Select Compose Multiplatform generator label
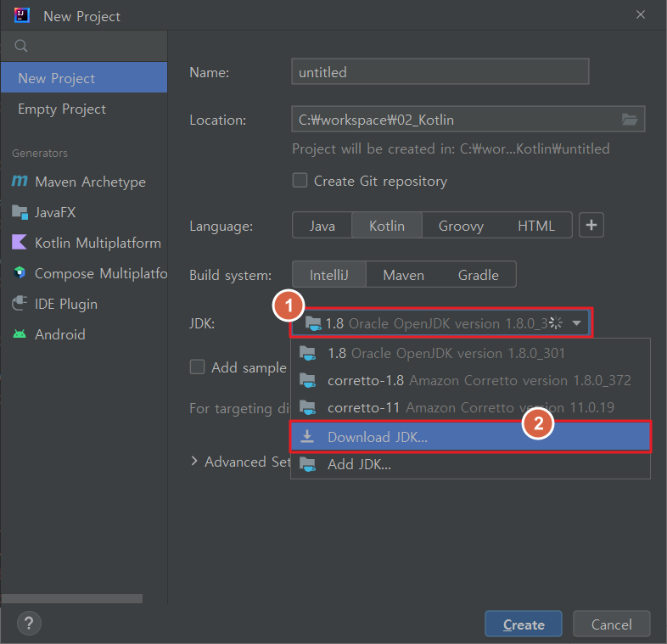 (x=101, y=273)
